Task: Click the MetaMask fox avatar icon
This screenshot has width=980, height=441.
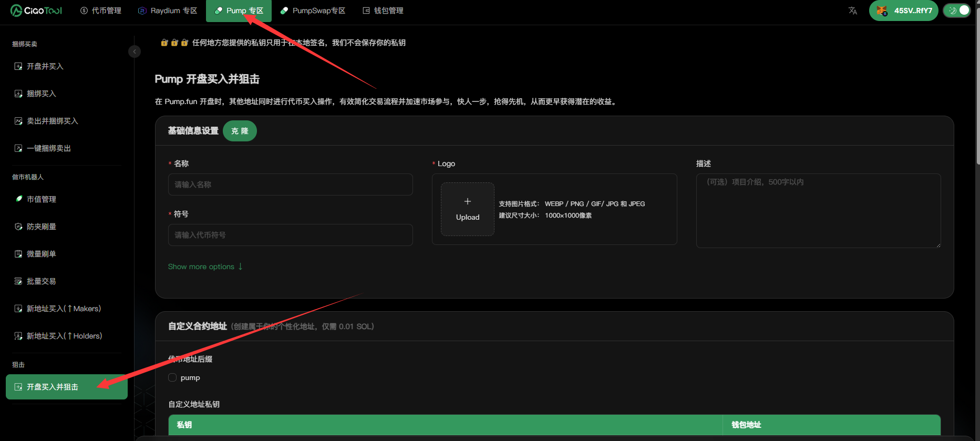Action: 882,11
